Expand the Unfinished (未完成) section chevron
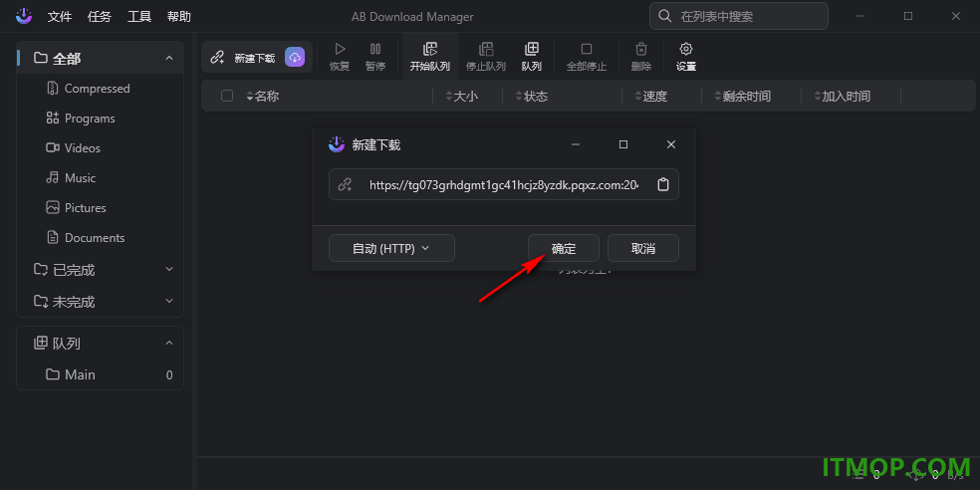 [x=168, y=301]
